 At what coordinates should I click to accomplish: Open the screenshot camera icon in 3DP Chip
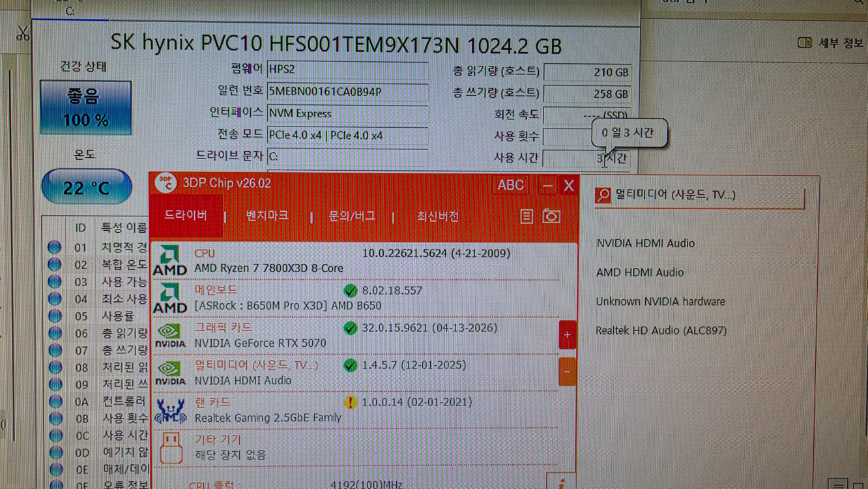point(551,216)
